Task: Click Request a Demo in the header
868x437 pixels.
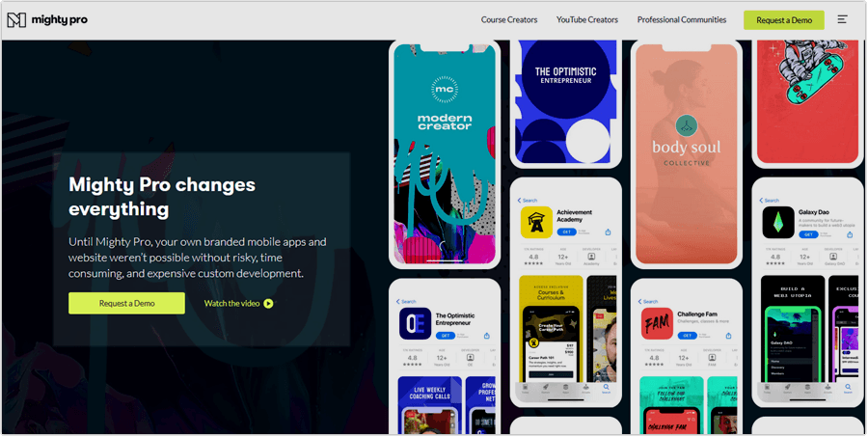Action: click(x=783, y=19)
